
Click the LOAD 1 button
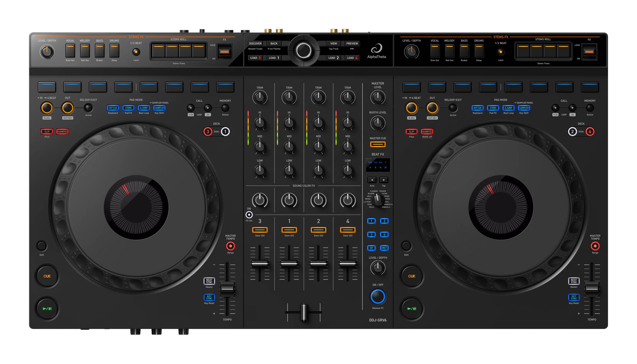(x=274, y=58)
